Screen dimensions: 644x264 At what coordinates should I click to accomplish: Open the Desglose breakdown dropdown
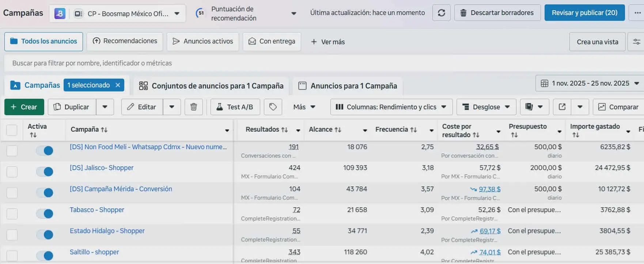pyautogui.click(x=486, y=107)
